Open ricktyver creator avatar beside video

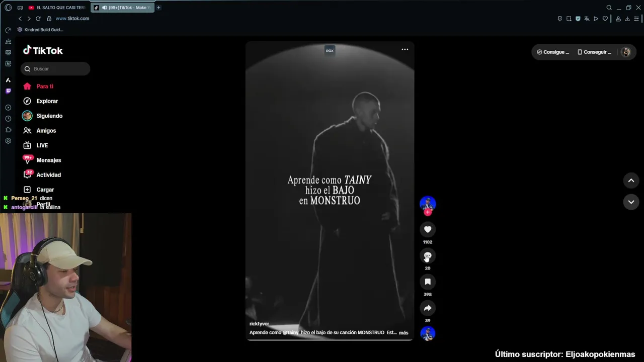(x=428, y=204)
